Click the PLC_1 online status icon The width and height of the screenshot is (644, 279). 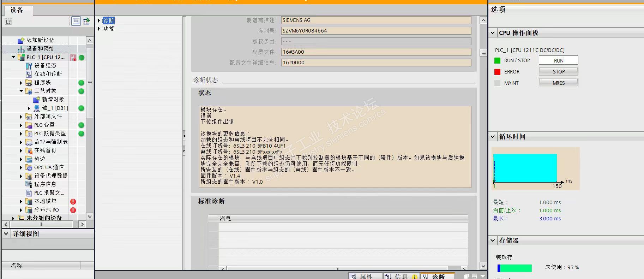82,58
